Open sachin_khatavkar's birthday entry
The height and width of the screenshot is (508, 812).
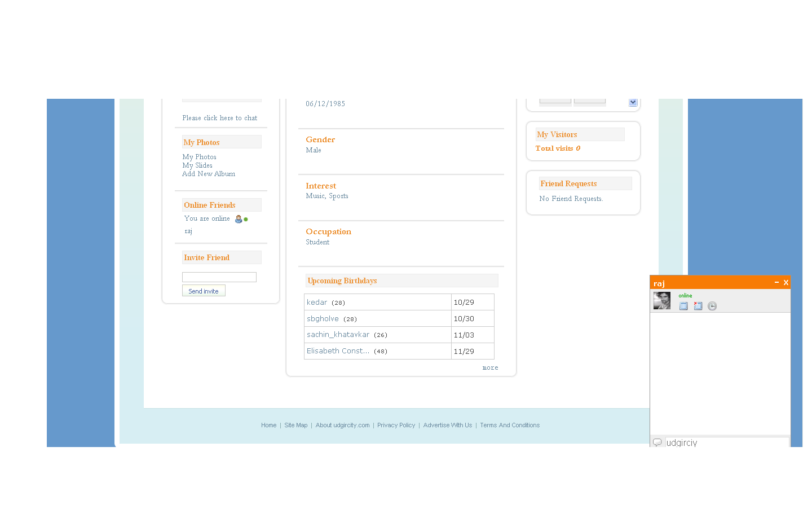click(338, 335)
